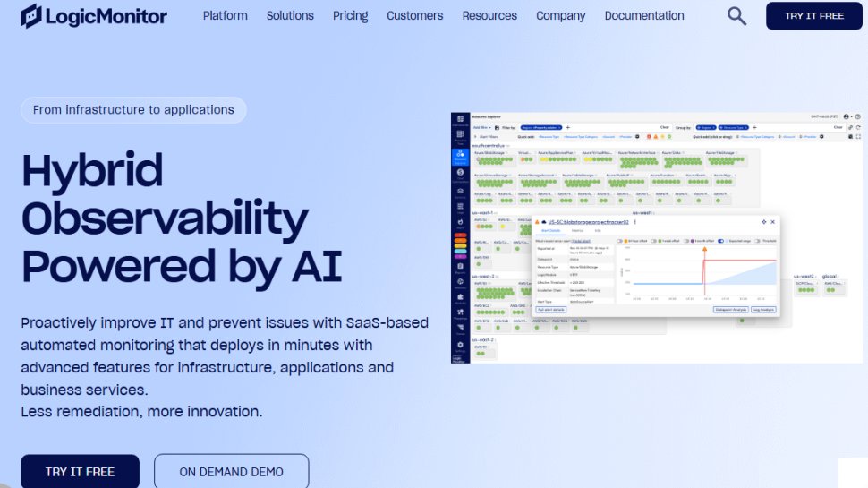
Task: Click the yellow warning alert count badge in the sidebar
Action: coord(461,246)
